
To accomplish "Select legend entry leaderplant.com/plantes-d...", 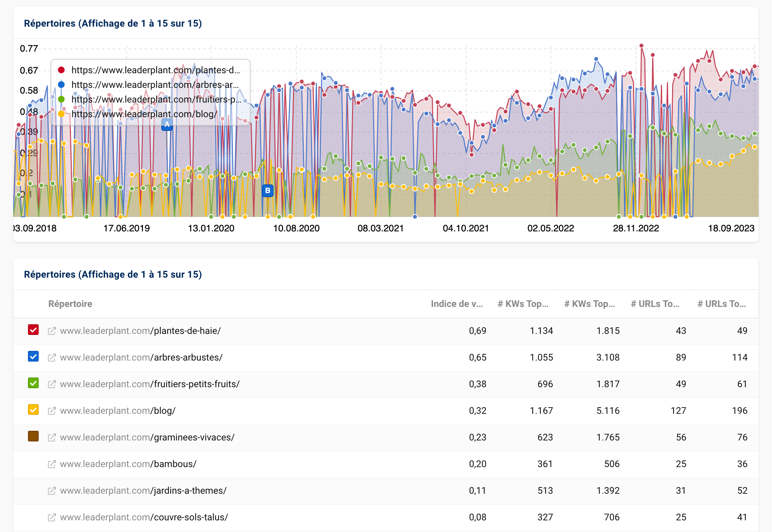I will (156, 70).
